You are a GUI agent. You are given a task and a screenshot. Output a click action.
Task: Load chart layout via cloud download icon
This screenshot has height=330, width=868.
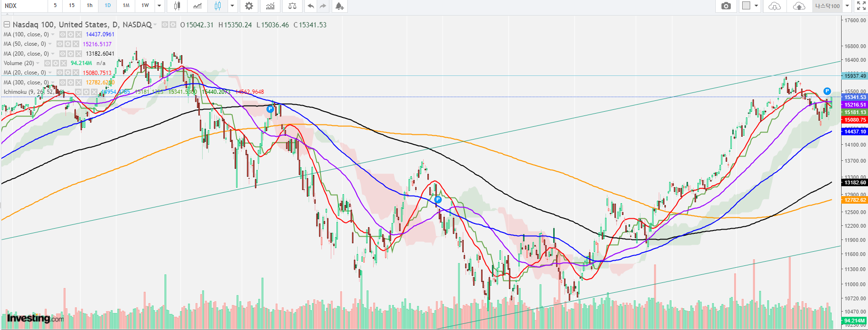click(775, 6)
